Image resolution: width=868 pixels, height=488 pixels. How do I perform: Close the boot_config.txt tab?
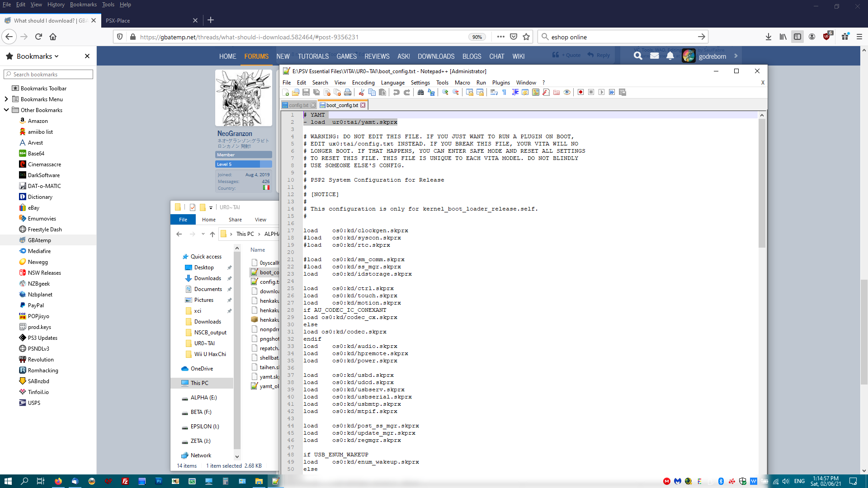(x=363, y=105)
